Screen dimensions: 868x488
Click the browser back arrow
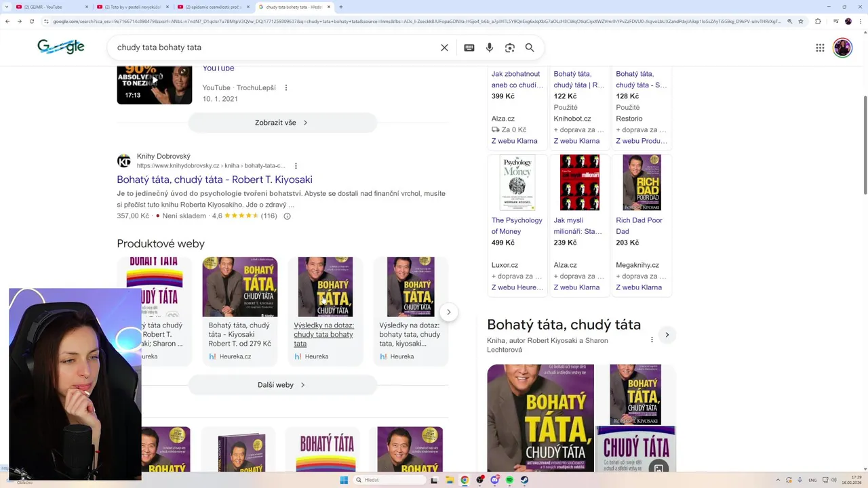[7, 22]
